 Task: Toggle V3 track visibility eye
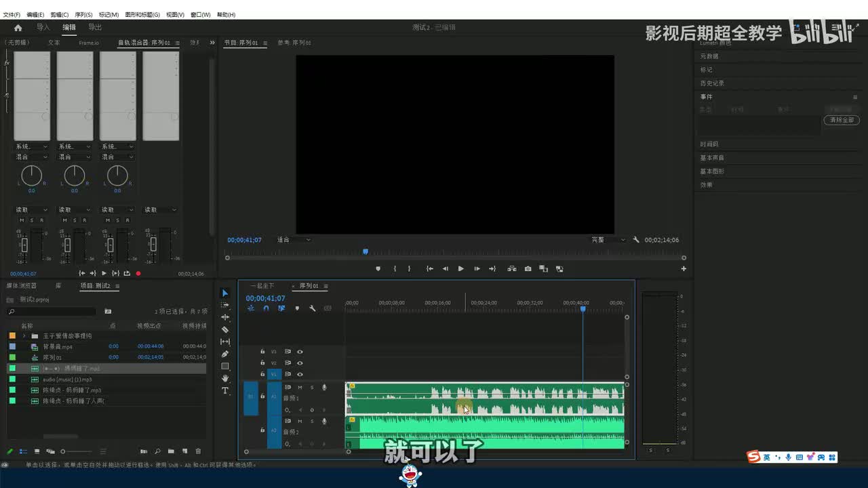pyautogui.click(x=300, y=352)
